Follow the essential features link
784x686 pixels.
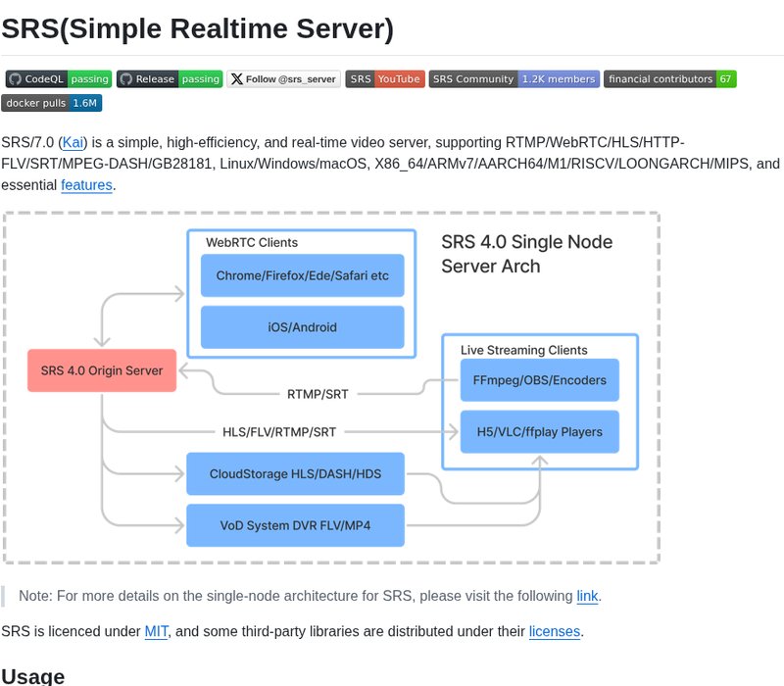point(86,185)
